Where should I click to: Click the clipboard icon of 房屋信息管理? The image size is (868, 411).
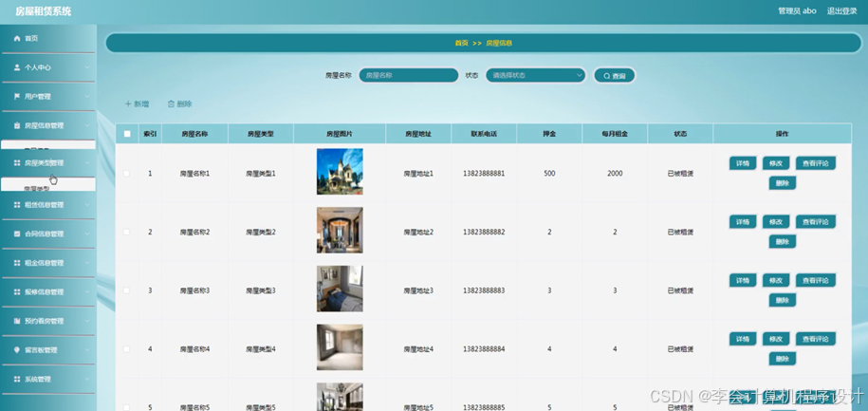[17, 125]
